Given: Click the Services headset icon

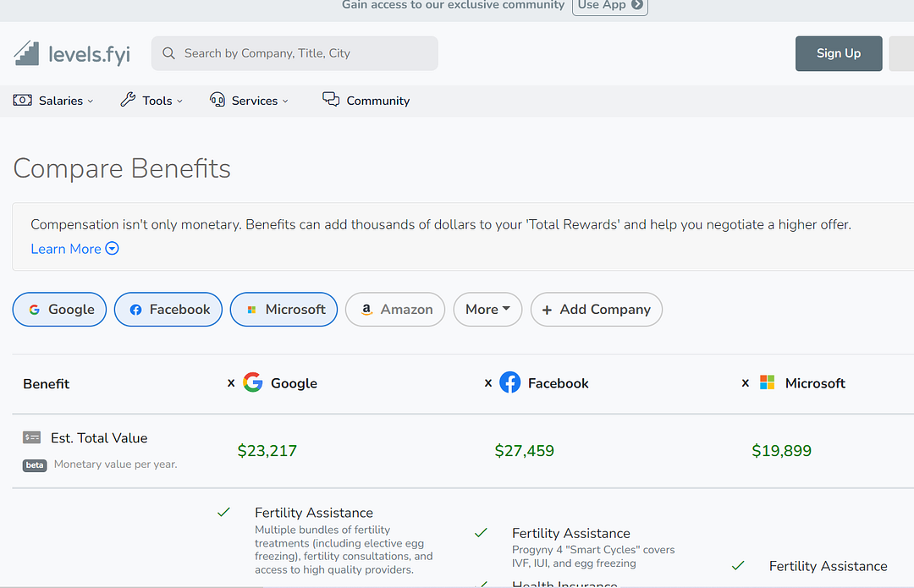Looking at the screenshot, I should (x=217, y=100).
